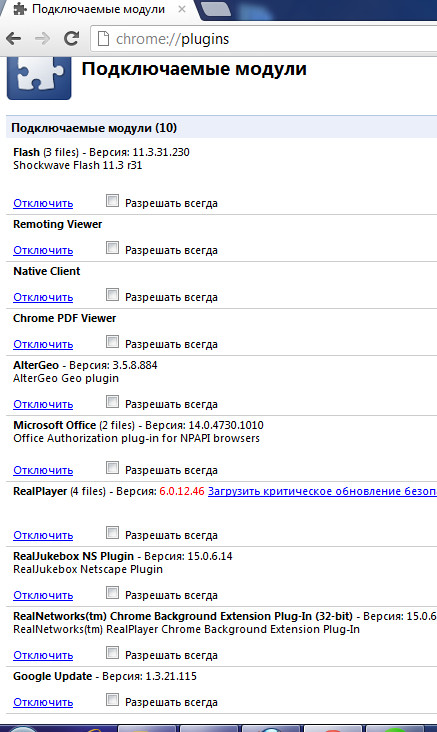Click 'Shockwave Flash 11.3 r31' description
The height and width of the screenshot is (732, 437).
tap(78, 165)
